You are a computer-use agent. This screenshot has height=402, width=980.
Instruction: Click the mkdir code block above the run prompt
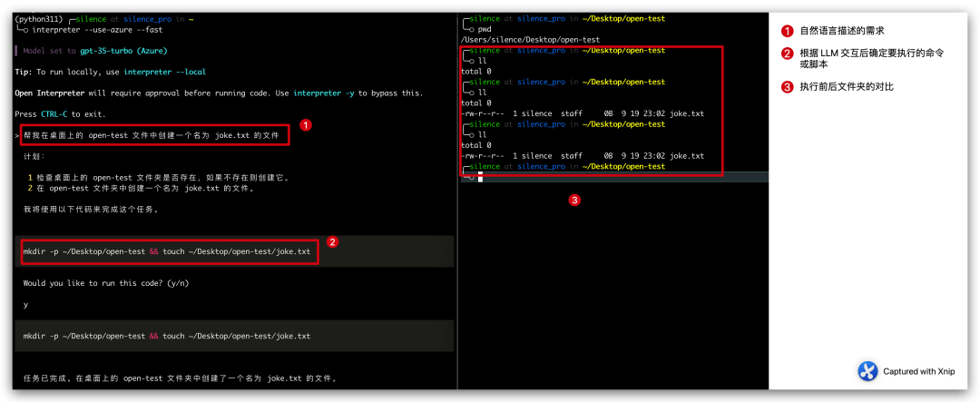point(234,251)
